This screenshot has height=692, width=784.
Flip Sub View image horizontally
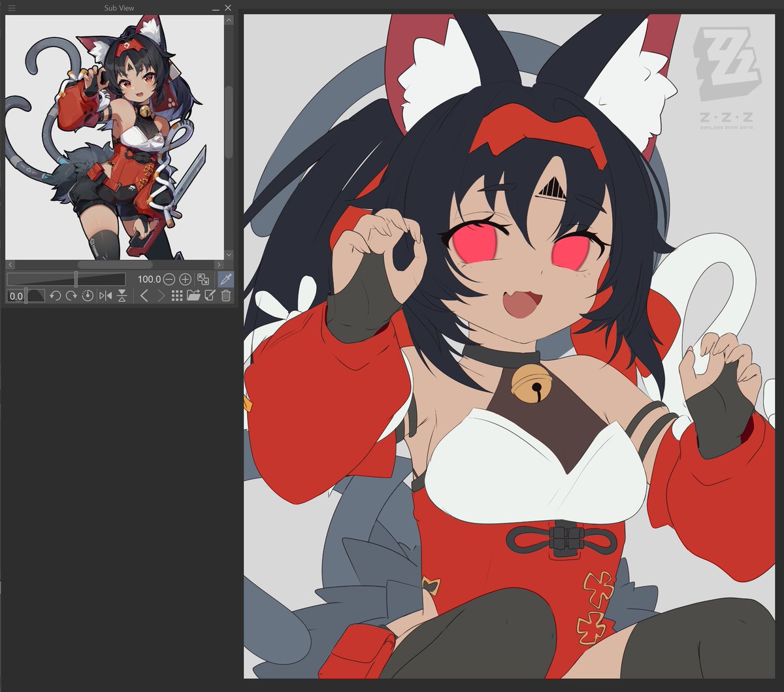(105, 296)
